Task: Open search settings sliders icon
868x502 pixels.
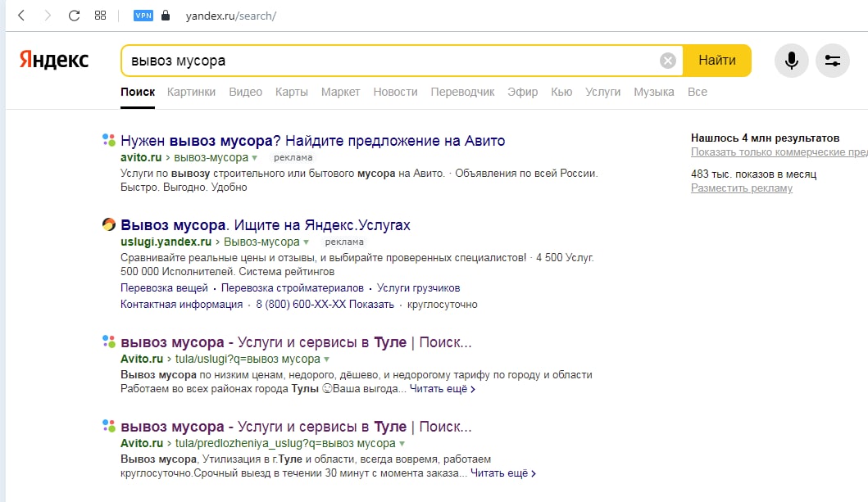Action: 832,61
